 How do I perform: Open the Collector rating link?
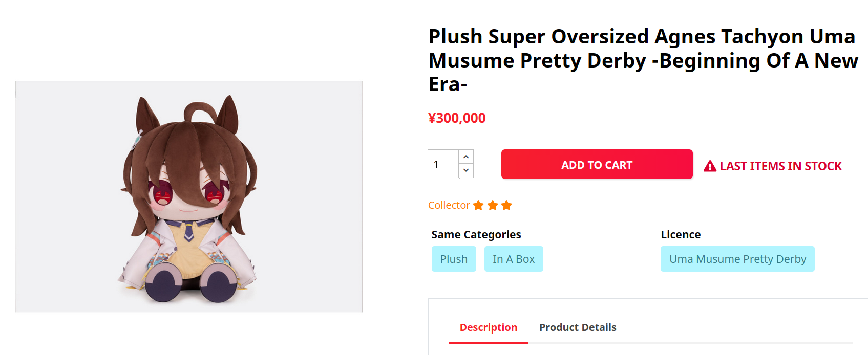(449, 205)
